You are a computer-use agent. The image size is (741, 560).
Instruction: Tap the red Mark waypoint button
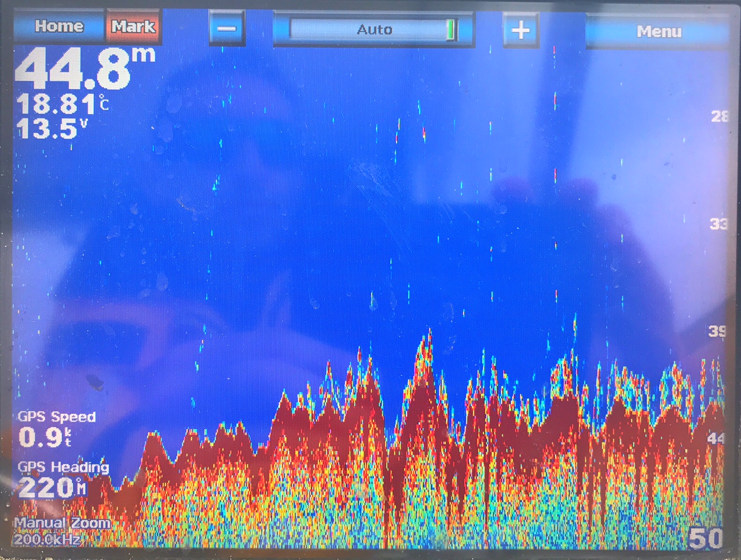133,27
